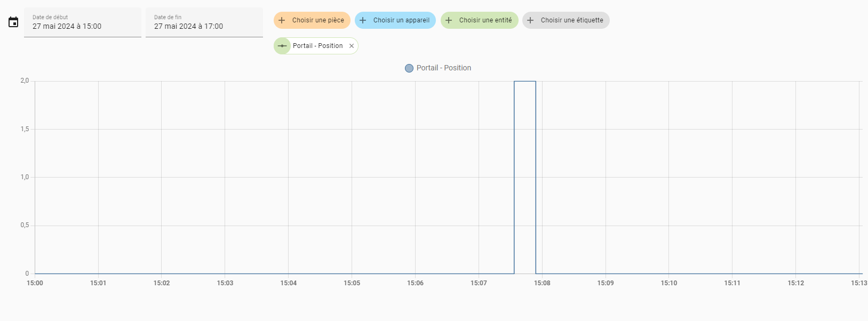Click the plus icon on Choisir une entité

click(449, 20)
